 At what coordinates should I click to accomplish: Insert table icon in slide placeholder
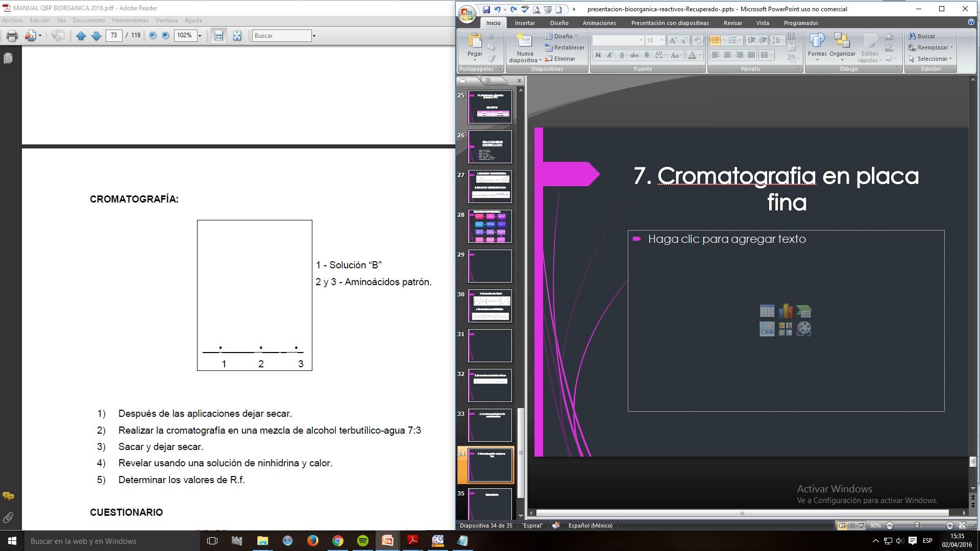point(767,311)
